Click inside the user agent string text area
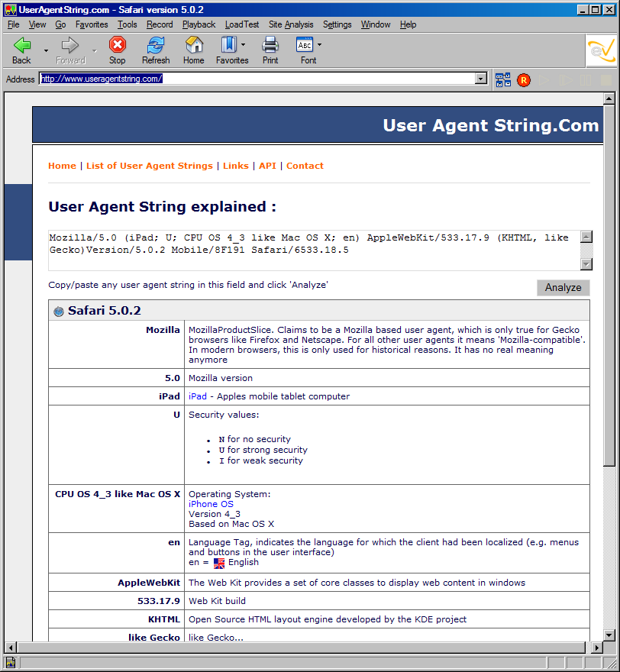Screen dimensions: 620x672 (x=315, y=250)
